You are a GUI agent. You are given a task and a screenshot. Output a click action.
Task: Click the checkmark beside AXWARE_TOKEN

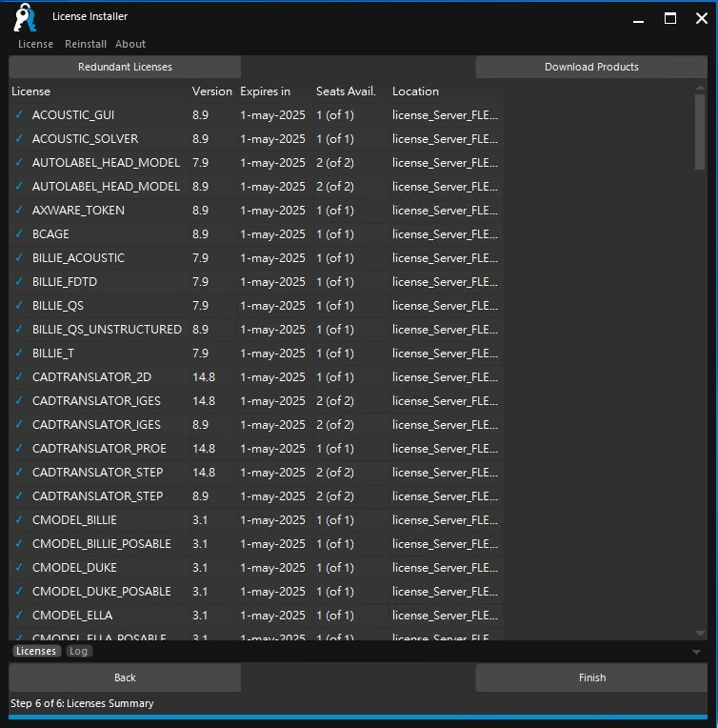[19, 211]
